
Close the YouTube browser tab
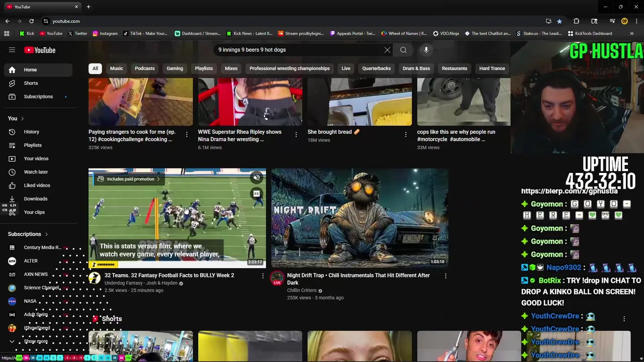click(76, 7)
